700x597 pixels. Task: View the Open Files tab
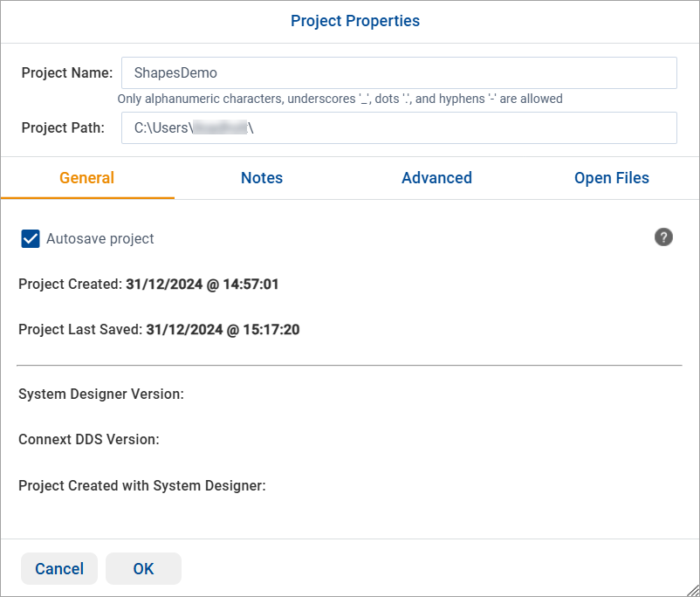pyautogui.click(x=611, y=178)
